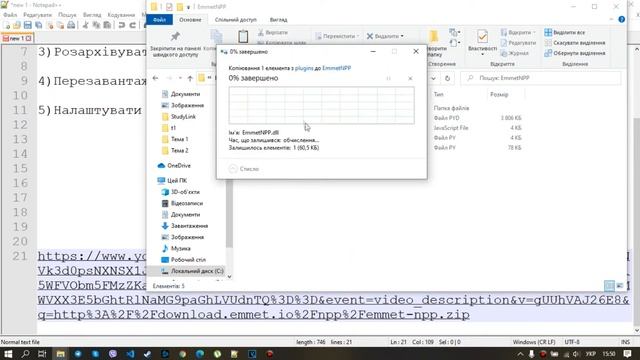Switch to Вигляд tab in Explorer ribbon
Screen dimensions: 640x360
pyautogui.click(x=278, y=20)
